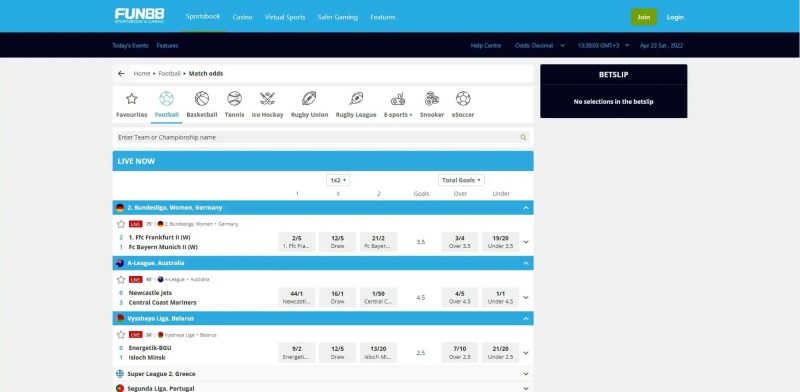Expand the Super League 2, Greece section
Image resolution: width=800 pixels, height=392 pixels.
pyautogui.click(x=526, y=374)
